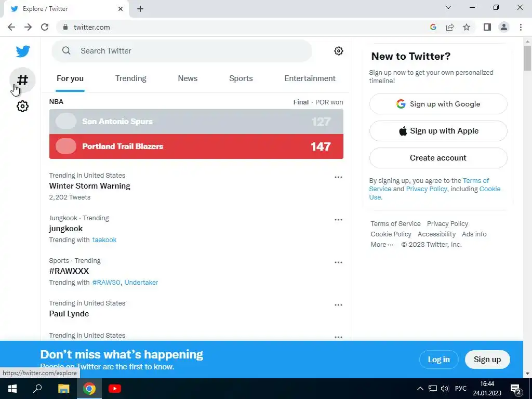Open explore settings gear beside search bar
The image size is (532, 399).
[338, 51]
